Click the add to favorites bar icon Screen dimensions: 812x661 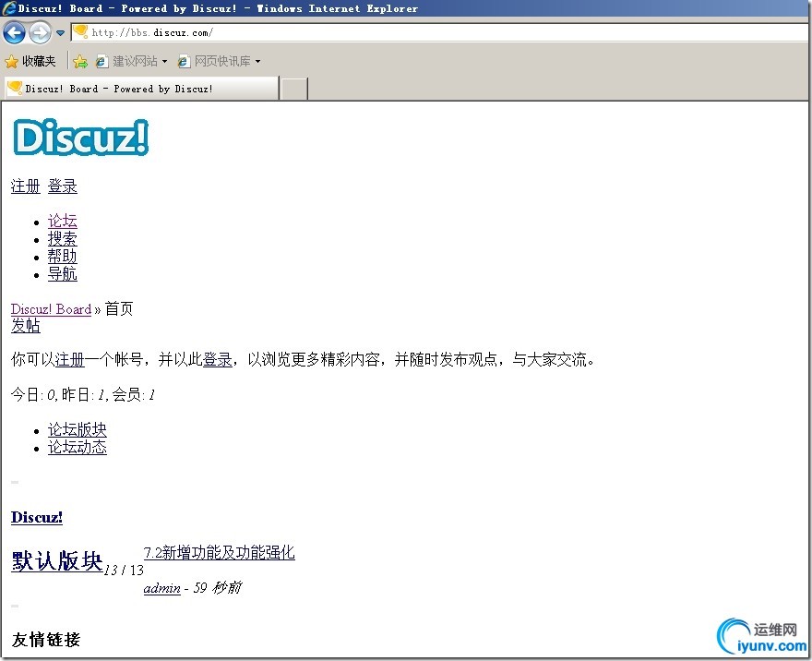point(80,62)
